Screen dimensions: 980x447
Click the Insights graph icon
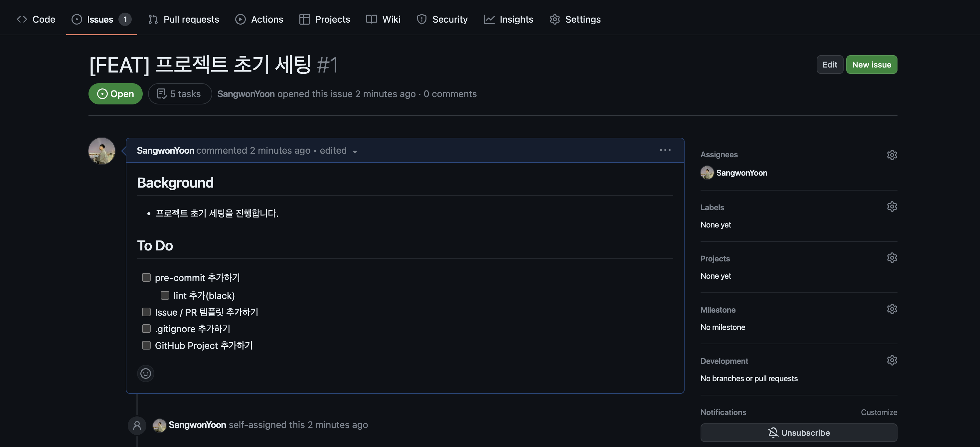point(489,19)
